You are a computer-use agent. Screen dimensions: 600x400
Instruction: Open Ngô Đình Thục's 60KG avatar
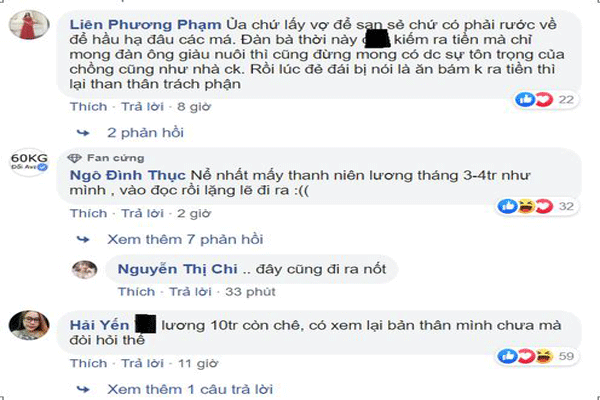[x=29, y=162]
